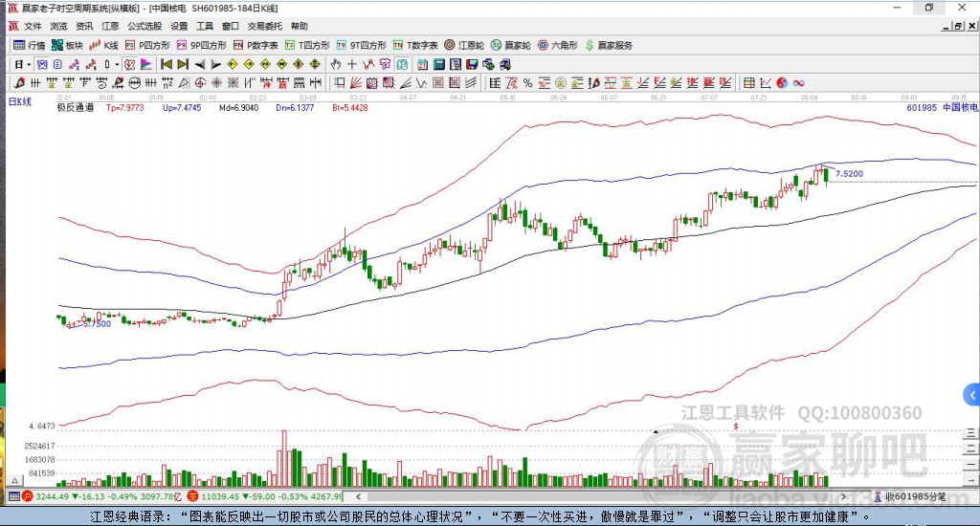Screen dimensions: 980x526
Task: Open the 帮助 menu
Action: 300,26
